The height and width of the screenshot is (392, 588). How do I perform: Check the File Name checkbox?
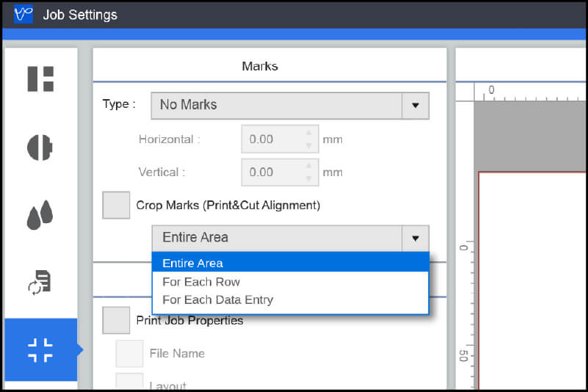129,353
